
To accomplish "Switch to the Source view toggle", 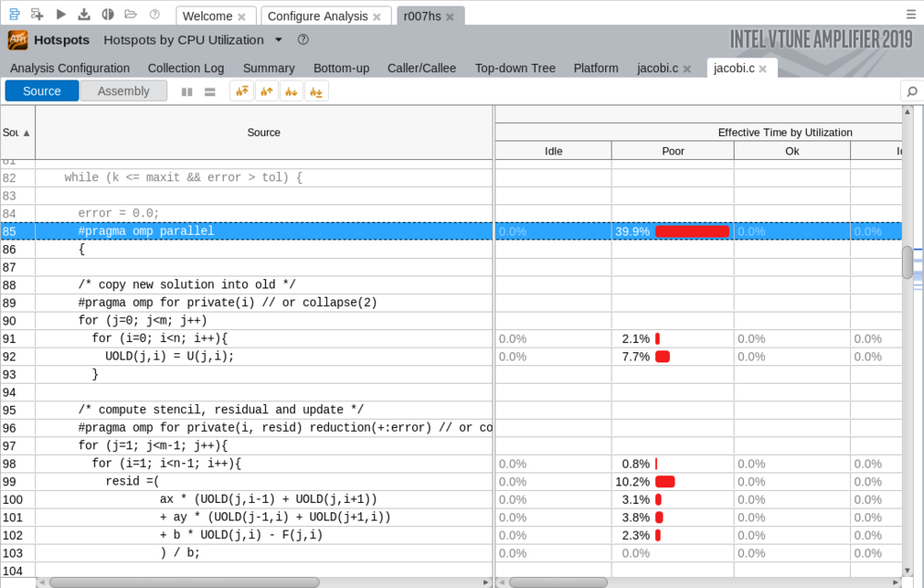I will tap(42, 91).
